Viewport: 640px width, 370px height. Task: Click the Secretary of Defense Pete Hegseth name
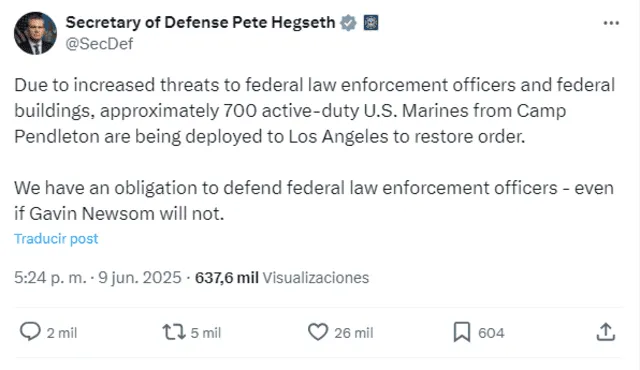coord(200,22)
